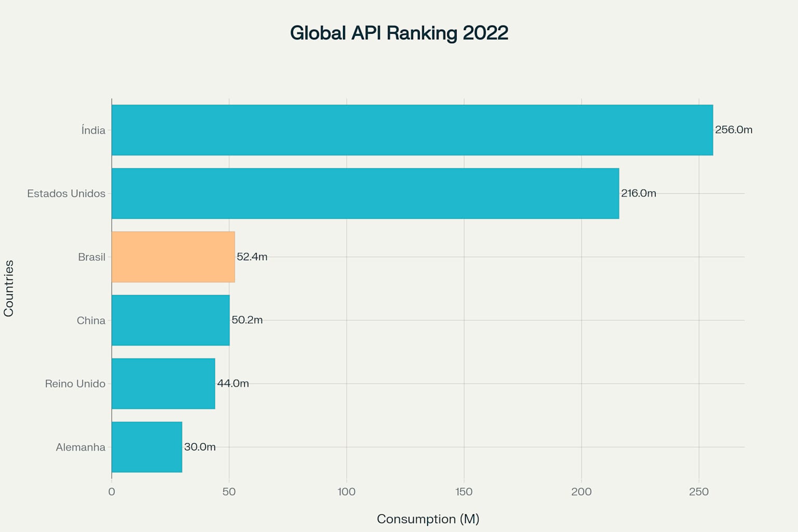Click the China axis label
Image resolution: width=798 pixels, height=532 pixels.
[91, 320]
